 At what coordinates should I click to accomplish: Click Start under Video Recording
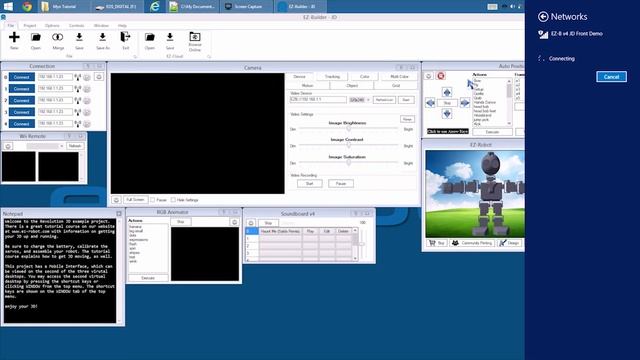[x=309, y=184]
